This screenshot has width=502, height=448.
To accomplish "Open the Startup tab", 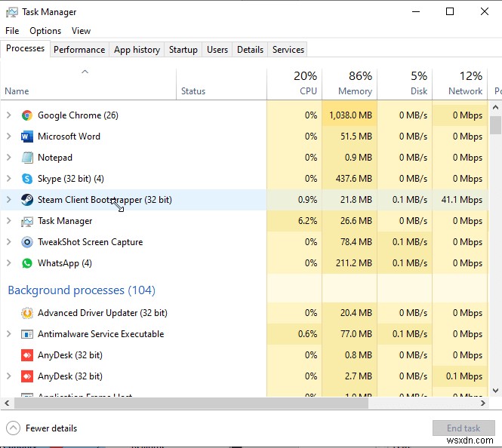I will tap(183, 50).
